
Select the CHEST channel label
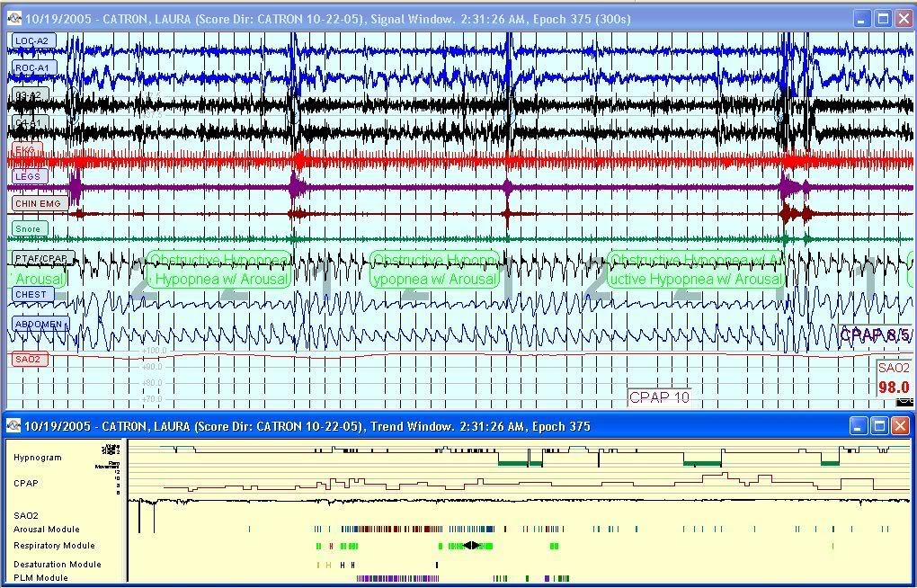tap(31, 294)
